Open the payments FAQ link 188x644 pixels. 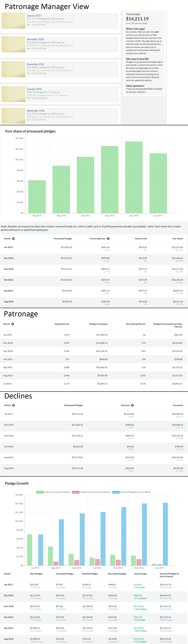(x=145, y=89)
